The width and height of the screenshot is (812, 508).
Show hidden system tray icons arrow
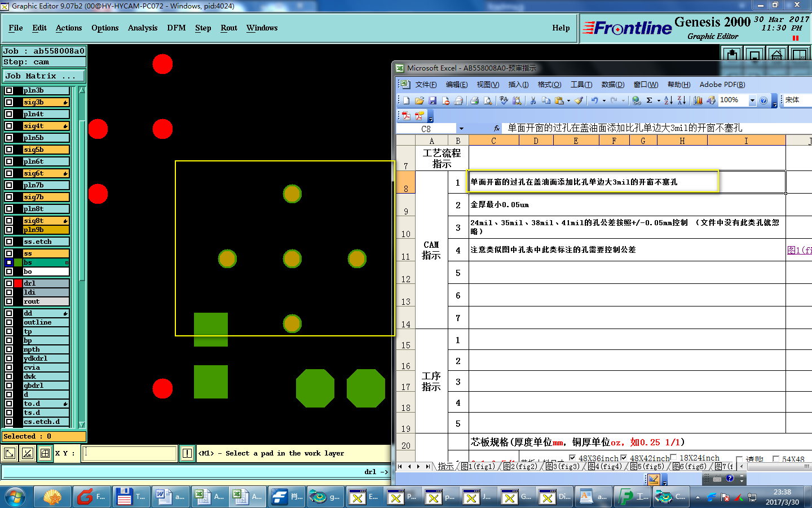pyautogui.click(x=698, y=497)
